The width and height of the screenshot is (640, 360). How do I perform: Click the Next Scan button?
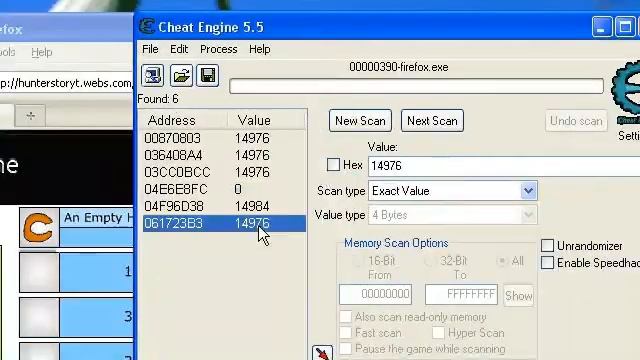click(x=432, y=121)
